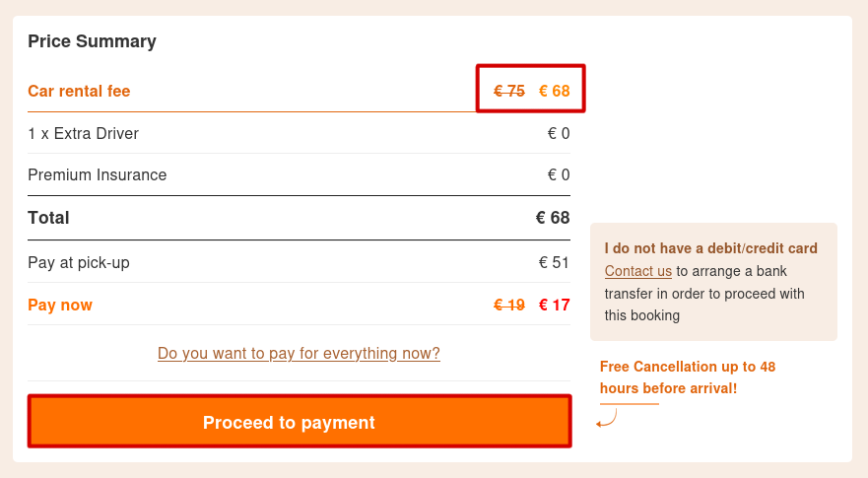Click the Total label
The width and height of the screenshot is (868, 478).
pos(48,218)
